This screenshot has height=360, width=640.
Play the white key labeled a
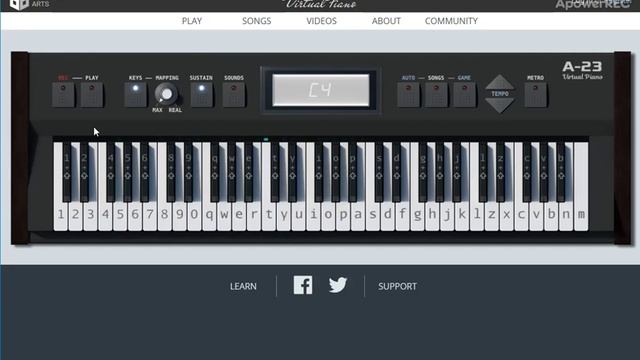(x=358, y=214)
